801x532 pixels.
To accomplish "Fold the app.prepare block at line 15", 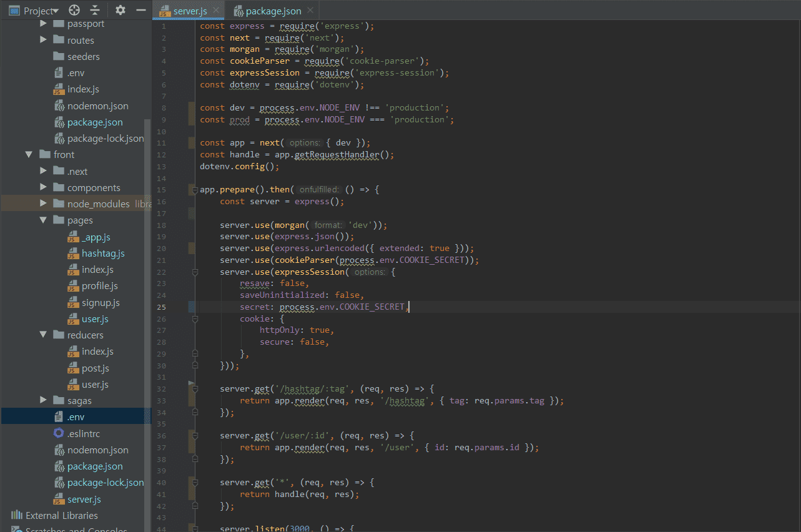I will point(195,190).
